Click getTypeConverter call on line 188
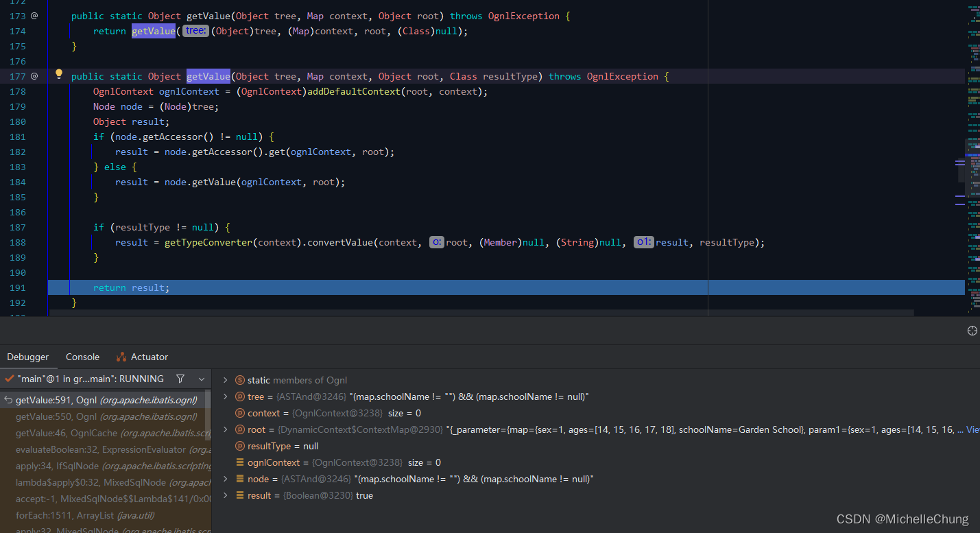980x533 pixels. tap(208, 242)
